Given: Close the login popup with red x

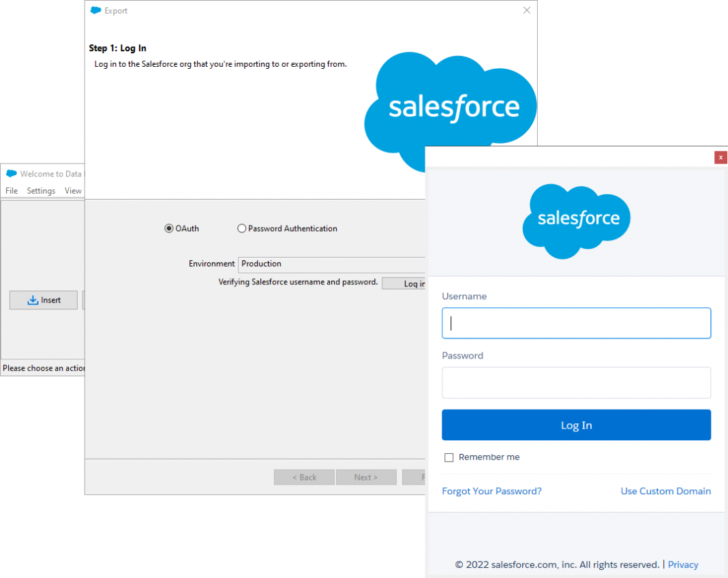Looking at the screenshot, I should 721,157.
